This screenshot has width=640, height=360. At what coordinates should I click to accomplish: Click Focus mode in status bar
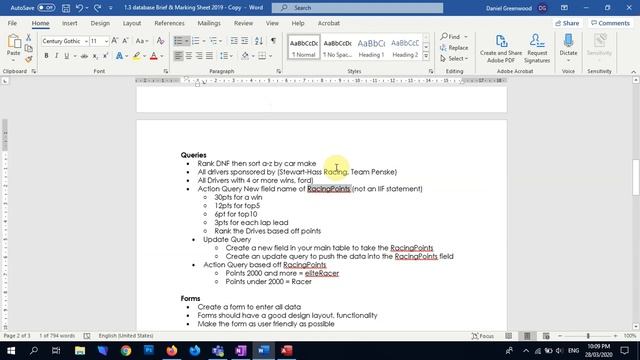(x=483, y=336)
